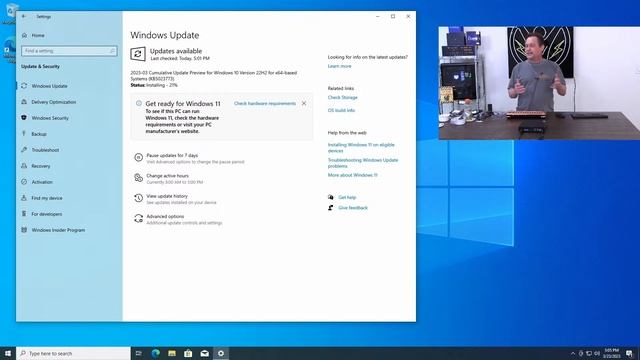Open View update history
The image size is (640, 360).
pos(167,196)
